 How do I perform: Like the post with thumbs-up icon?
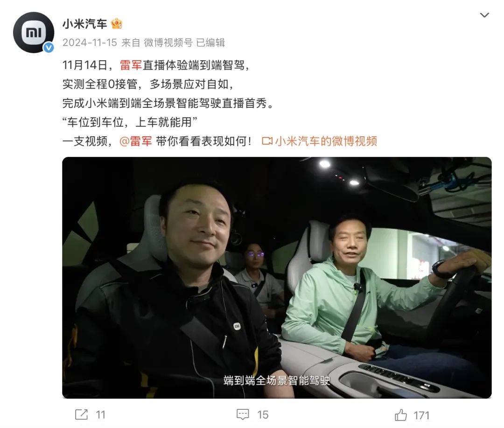click(401, 415)
